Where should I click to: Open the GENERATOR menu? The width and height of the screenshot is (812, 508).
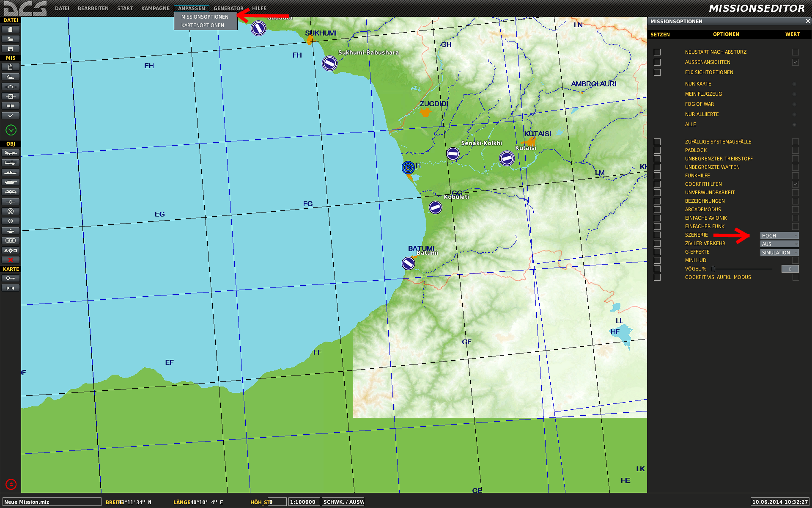point(228,8)
